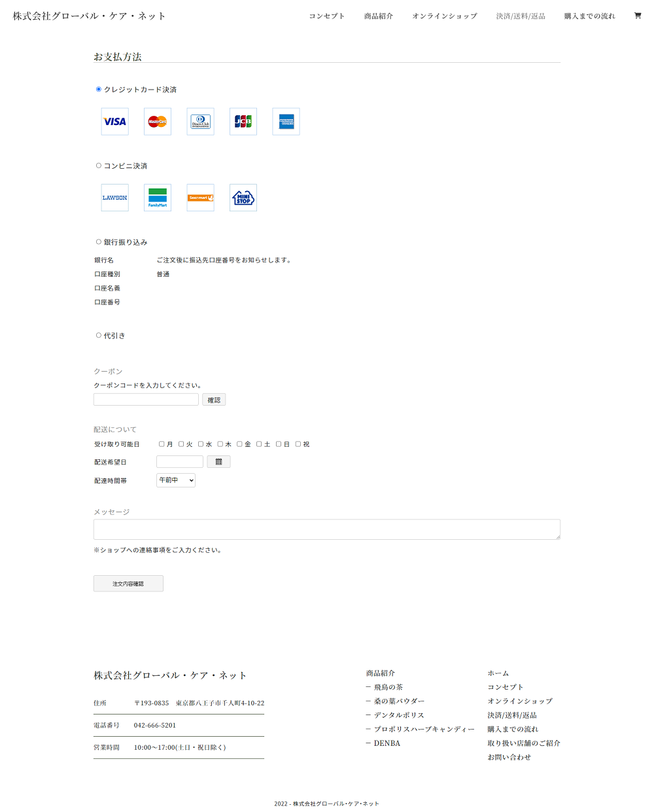Click the footer company name heading
Screen dimensions: 654x812
click(170, 675)
